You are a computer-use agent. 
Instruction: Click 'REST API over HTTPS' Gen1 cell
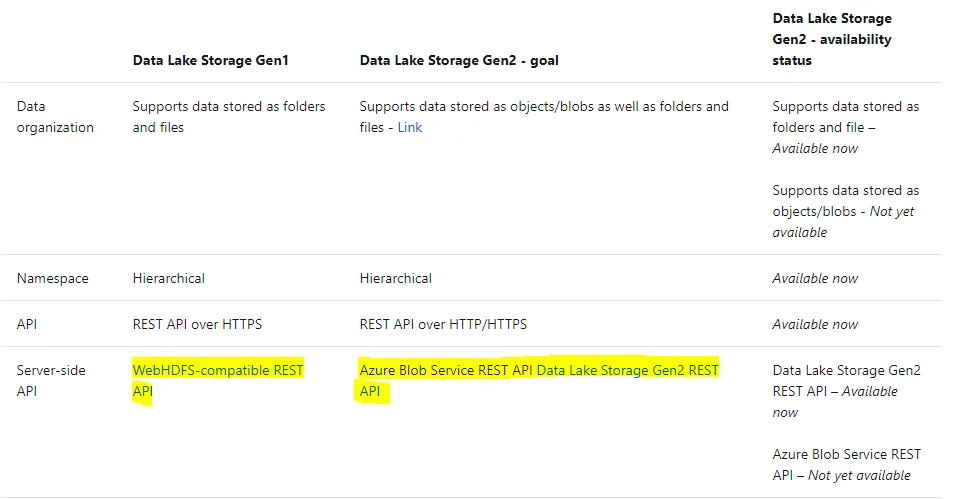[197, 324]
